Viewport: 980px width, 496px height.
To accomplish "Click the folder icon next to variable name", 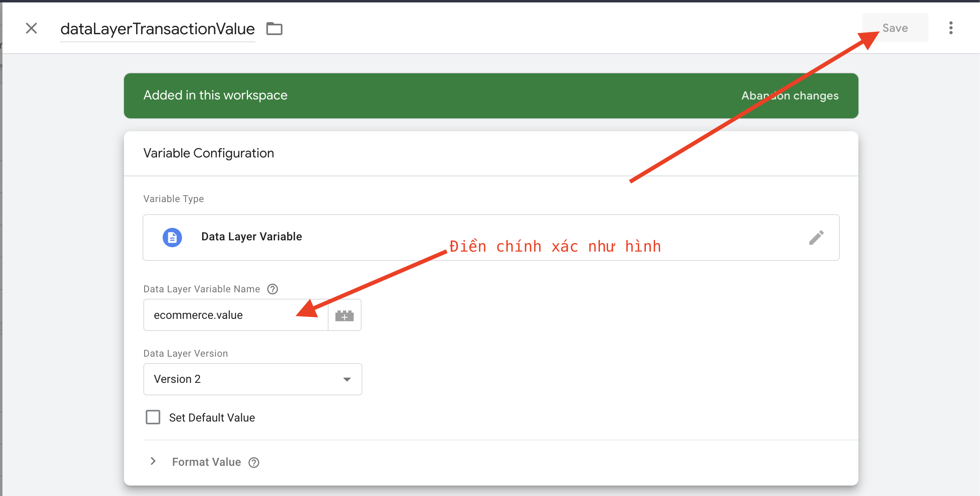I will [x=274, y=29].
